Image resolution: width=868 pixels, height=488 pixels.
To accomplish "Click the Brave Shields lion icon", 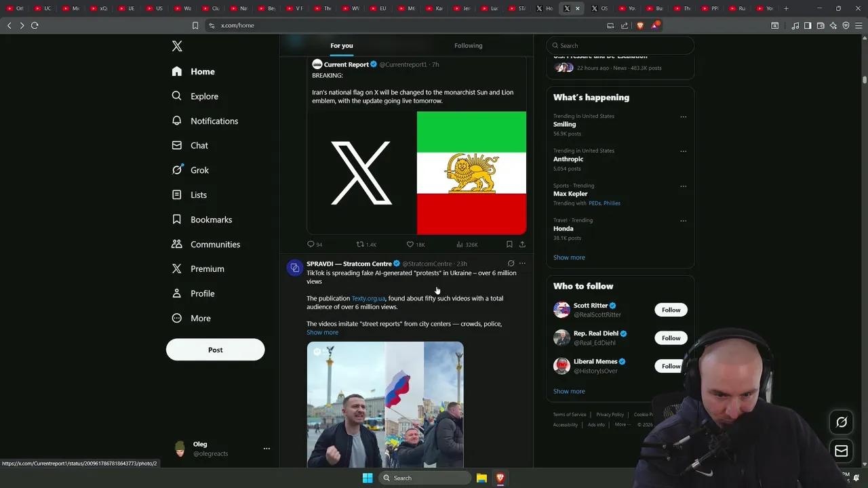I will coord(640,25).
